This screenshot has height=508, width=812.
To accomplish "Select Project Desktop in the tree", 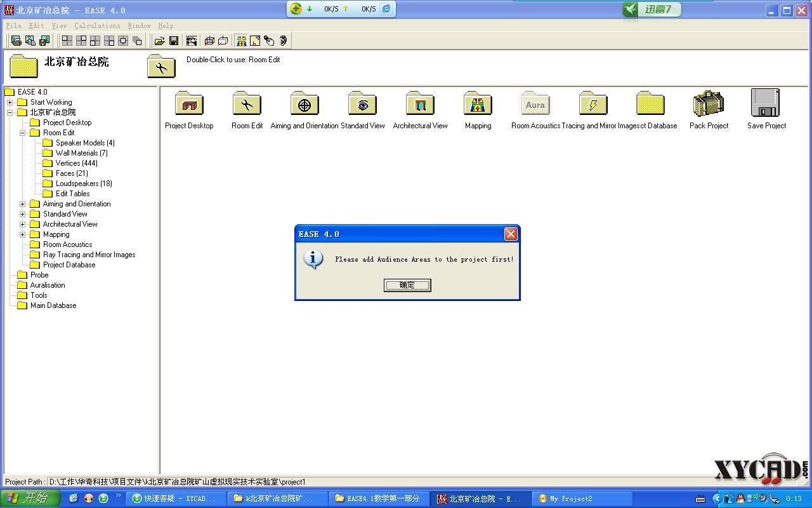I will tap(67, 123).
